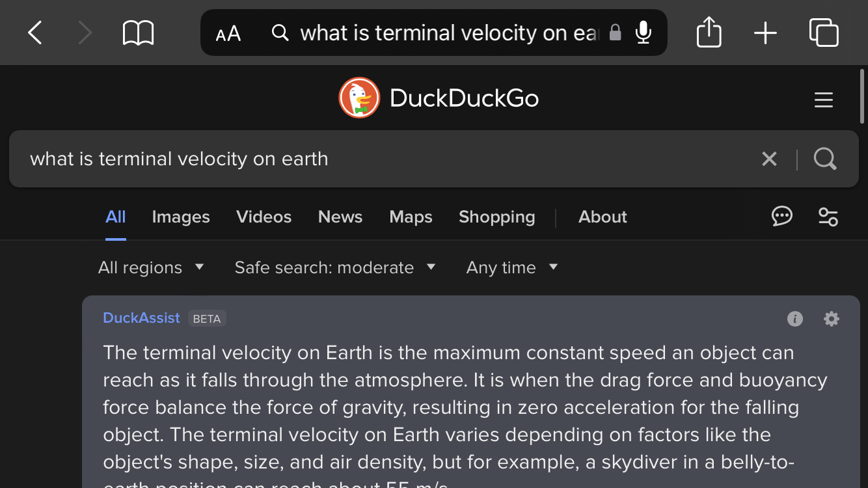
Task: Show all open tabs overview
Action: [823, 33]
